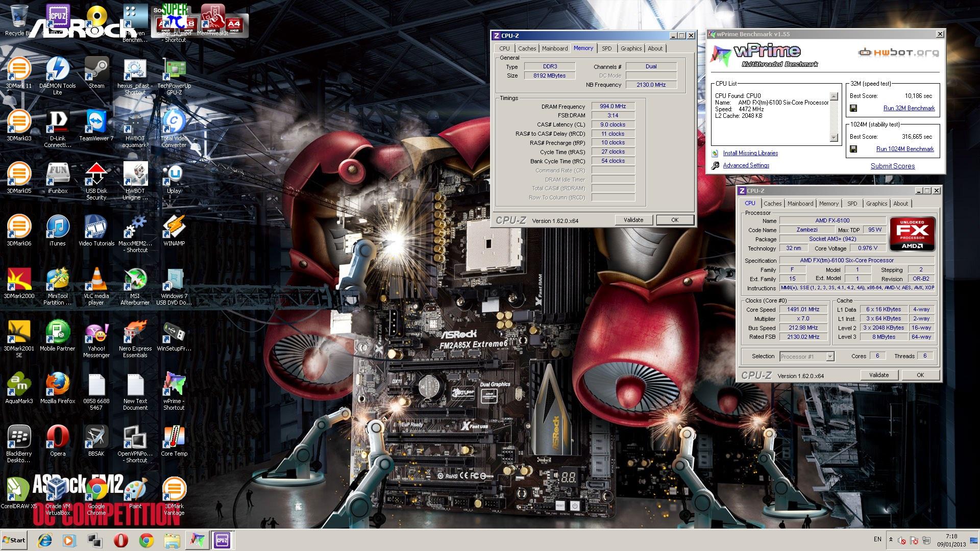This screenshot has width=980, height=551.
Task: Click OK in memory CPU-Z window
Action: click(x=675, y=220)
